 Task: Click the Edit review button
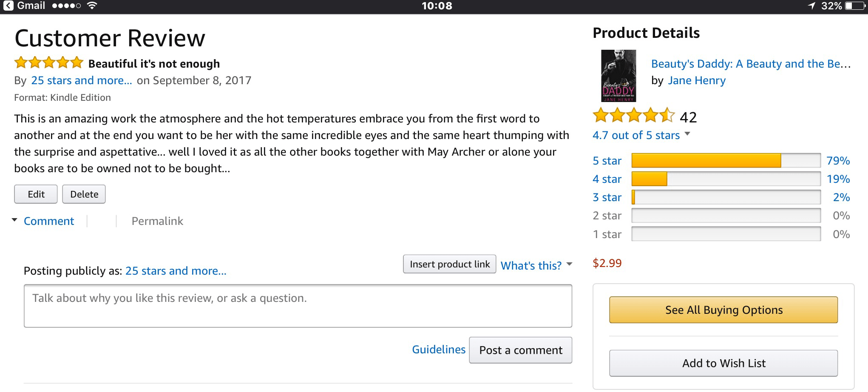(x=36, y=194)
